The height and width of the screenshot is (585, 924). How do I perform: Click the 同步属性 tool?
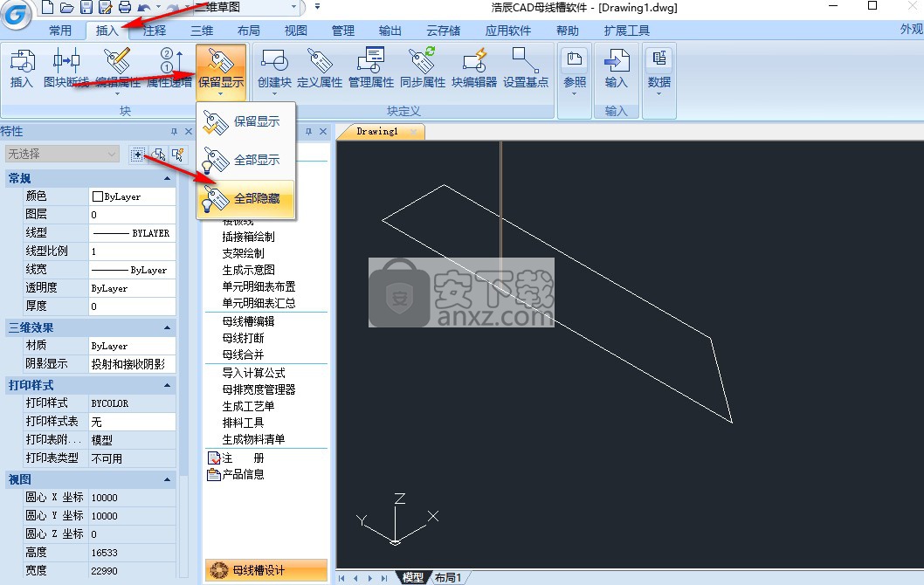(423, 68)
